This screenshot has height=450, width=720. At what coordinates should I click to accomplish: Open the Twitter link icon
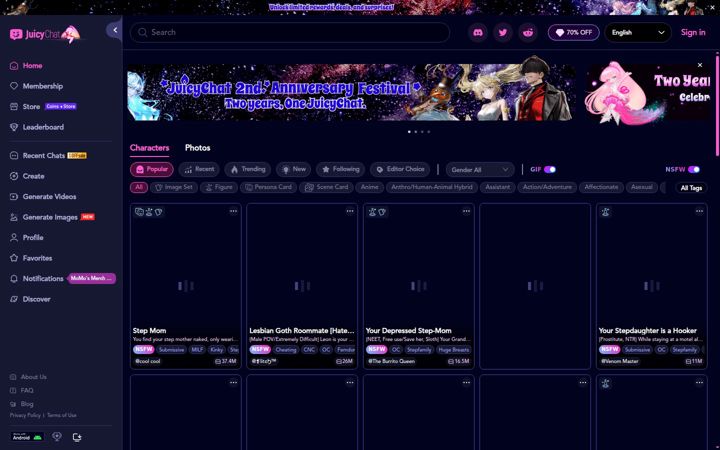pos(503,33)
